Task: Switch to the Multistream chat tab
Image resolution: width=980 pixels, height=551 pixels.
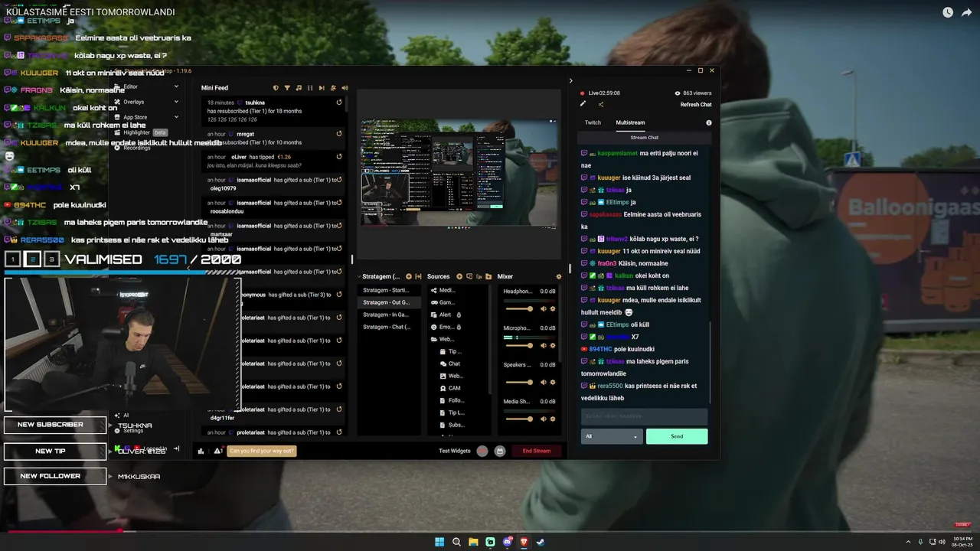Action: coord(630,122)
